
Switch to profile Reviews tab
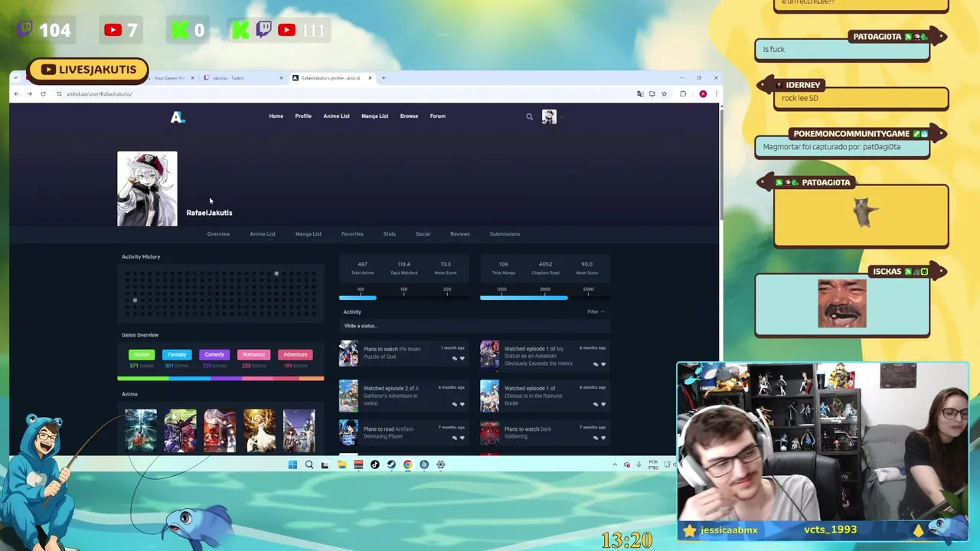tap(460, 234)
